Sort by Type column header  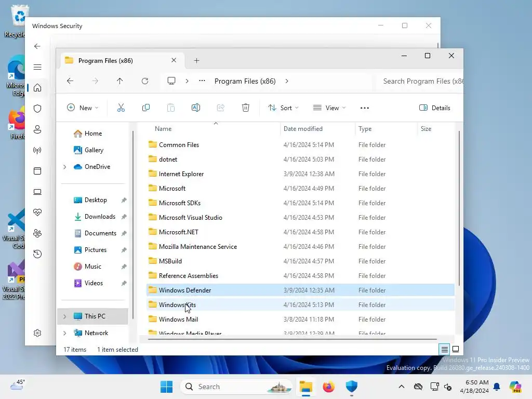(386, 129)
